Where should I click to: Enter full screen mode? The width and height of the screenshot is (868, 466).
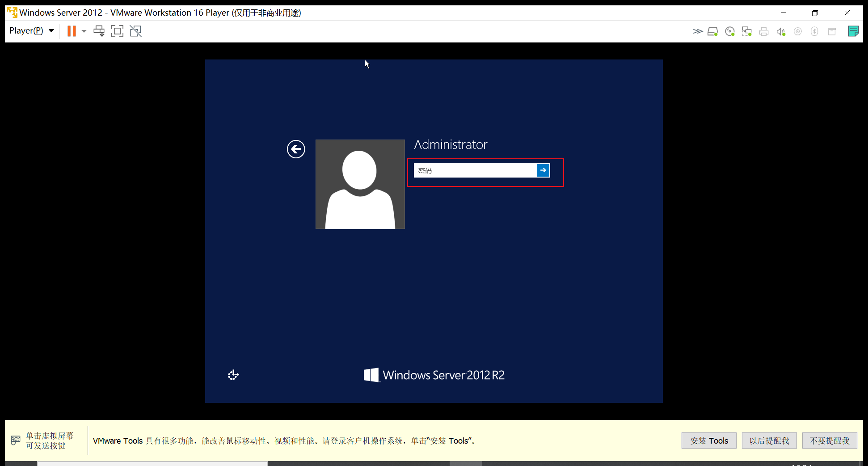click(117, 31)
